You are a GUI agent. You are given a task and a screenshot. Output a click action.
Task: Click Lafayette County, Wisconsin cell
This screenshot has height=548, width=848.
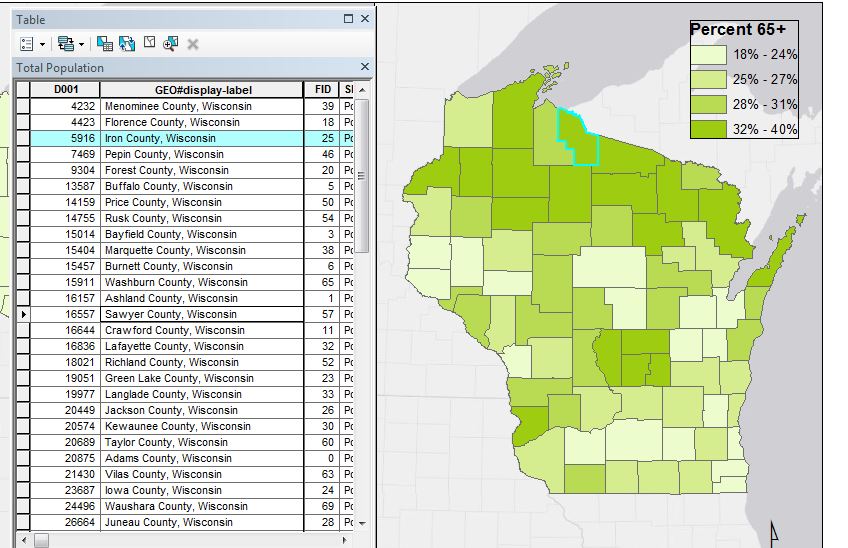pyautogui.click(x=202, y=346)
